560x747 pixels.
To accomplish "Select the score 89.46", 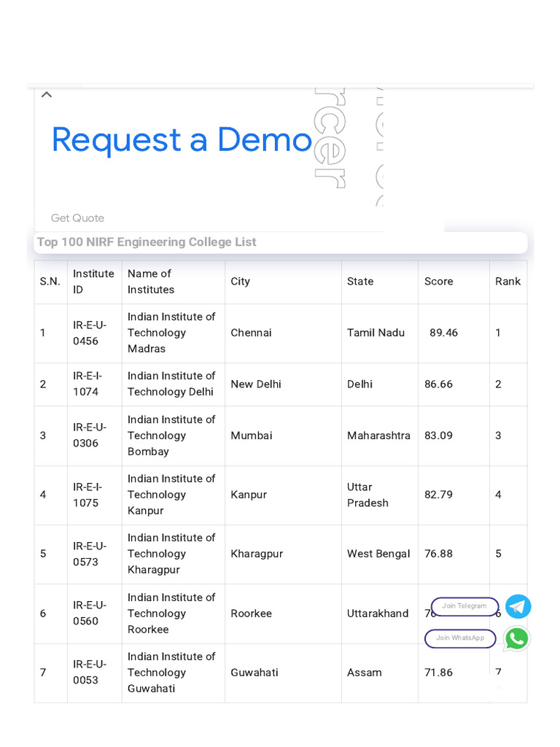I will click(443, 333).
